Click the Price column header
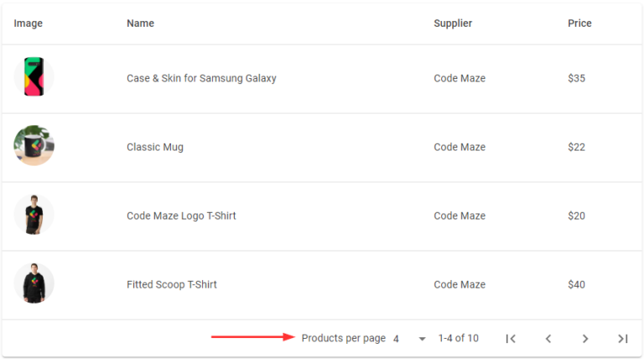The image size is (644, 359). (579, 23)
